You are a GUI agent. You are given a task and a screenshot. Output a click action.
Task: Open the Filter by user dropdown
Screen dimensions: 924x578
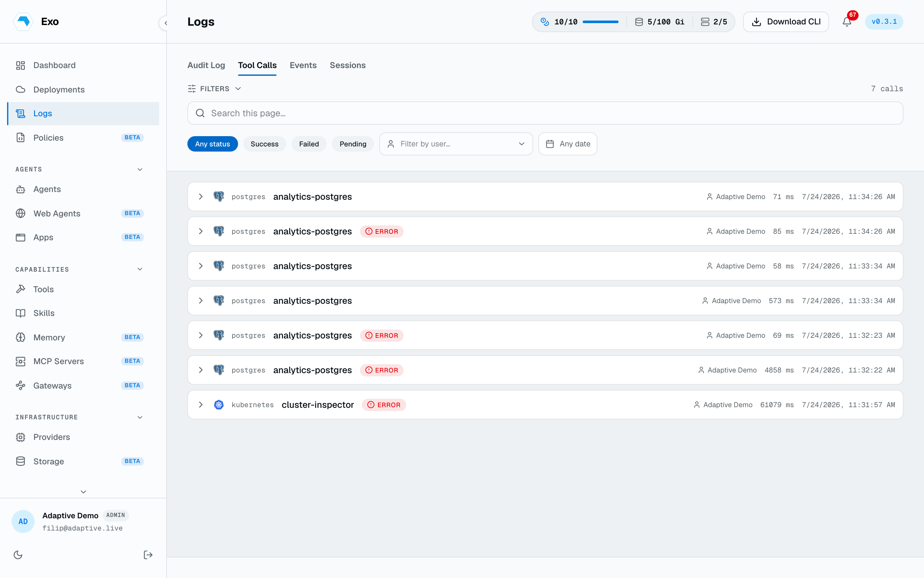pos(456,144)
